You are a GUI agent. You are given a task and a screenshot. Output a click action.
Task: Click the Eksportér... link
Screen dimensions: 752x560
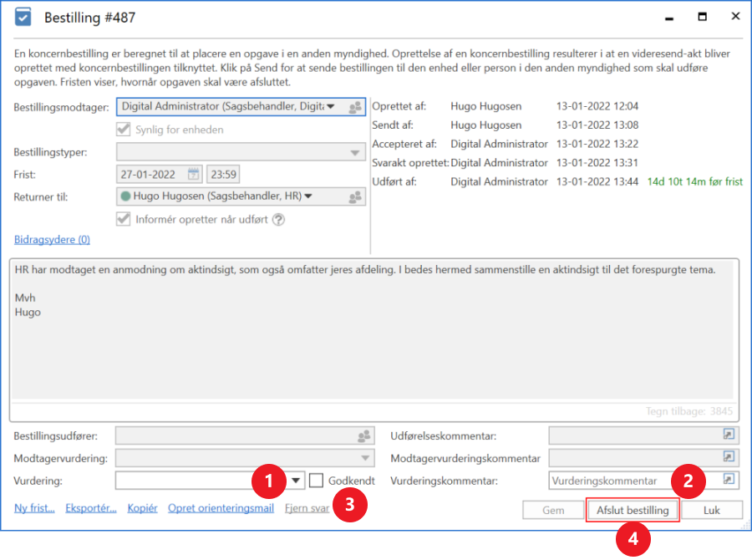(91, 508)
